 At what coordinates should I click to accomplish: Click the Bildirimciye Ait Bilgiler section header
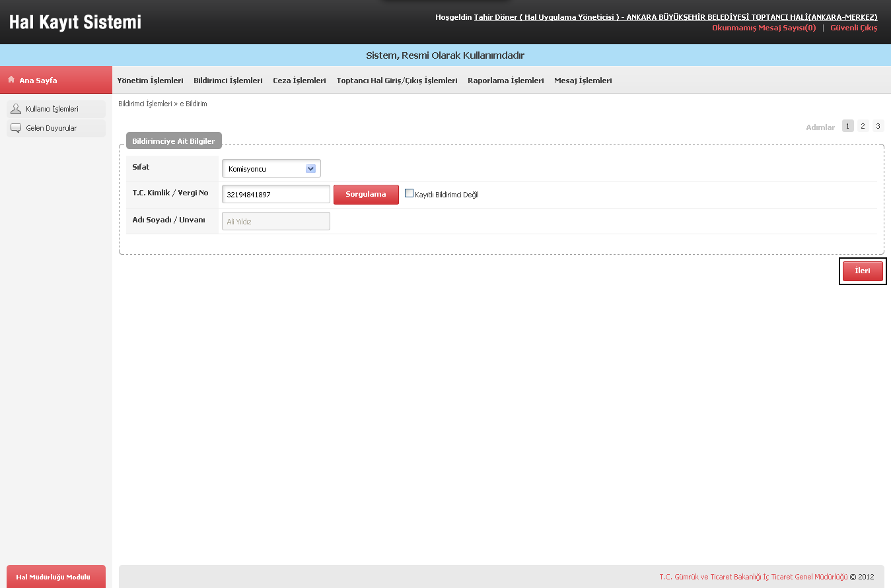click(x=174, y=141)
